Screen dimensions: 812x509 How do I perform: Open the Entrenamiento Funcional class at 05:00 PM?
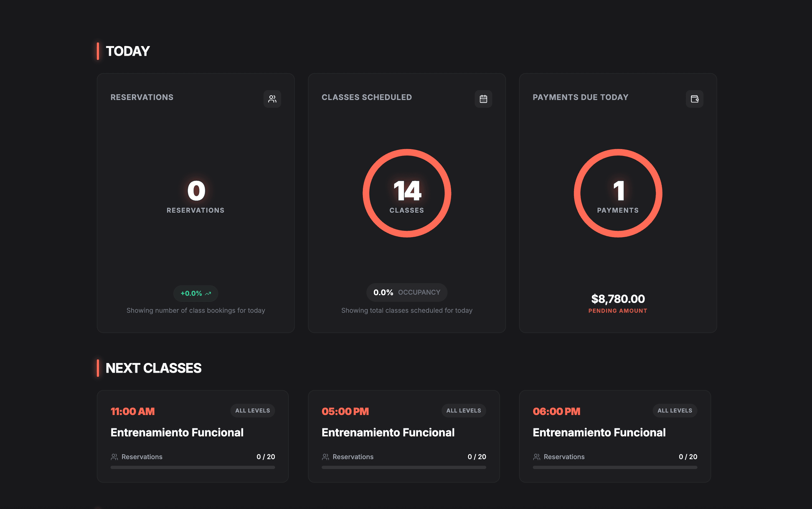click(x=388, y=432)
